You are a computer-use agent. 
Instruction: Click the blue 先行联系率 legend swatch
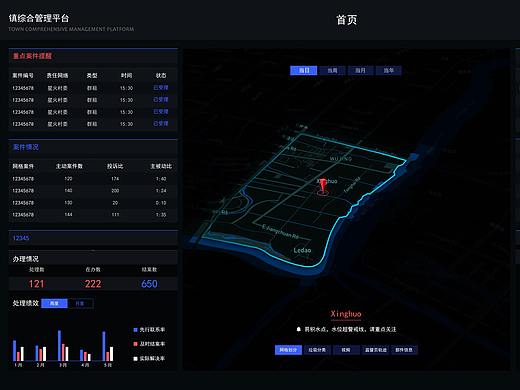click(135, 330)
